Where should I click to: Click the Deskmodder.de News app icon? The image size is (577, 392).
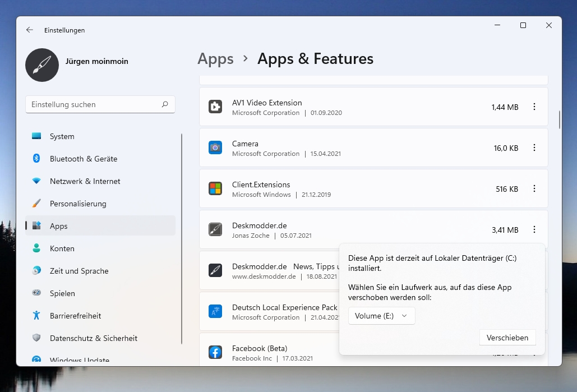point(215,270)
